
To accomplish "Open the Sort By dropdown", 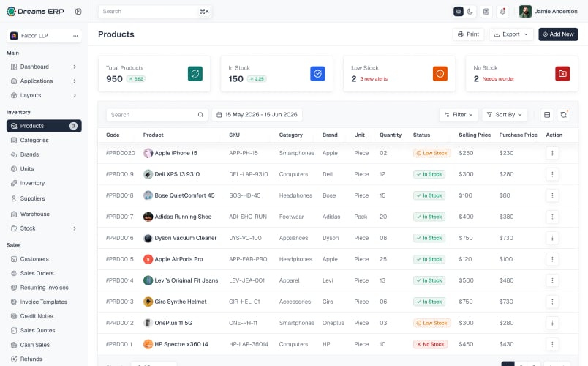I will point(505,115).
